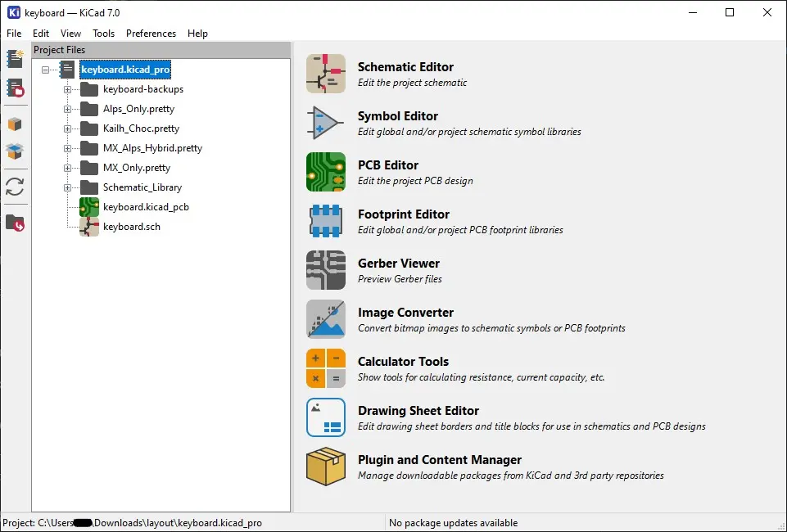Close the KiCad window
Viewport: 787px width, 532px height.
767,12
